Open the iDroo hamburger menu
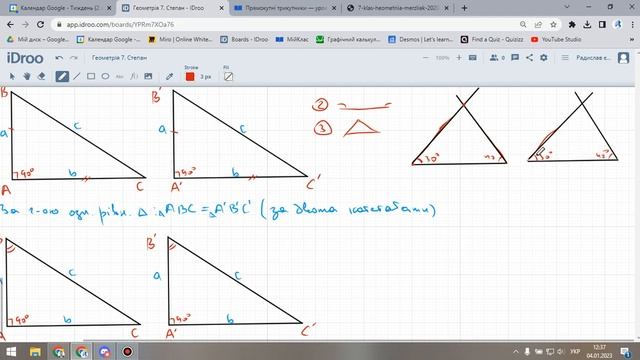 coord(565,58)
